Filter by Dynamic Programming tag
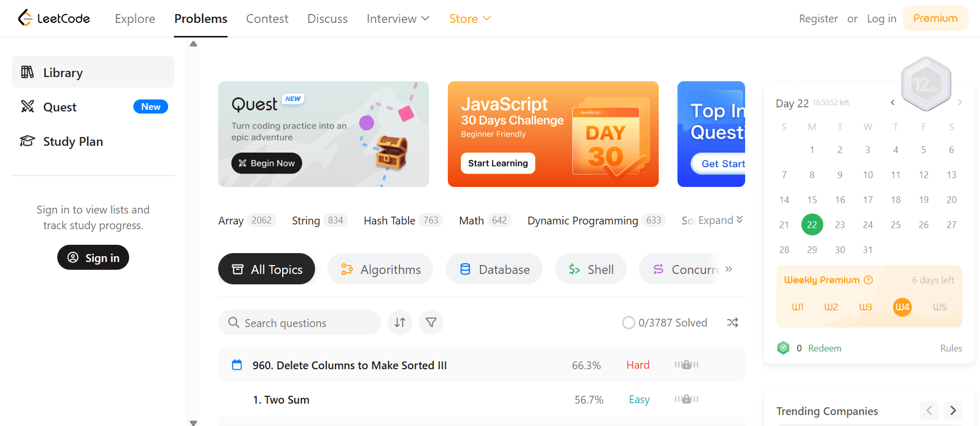980x426 pixels. coord(597,220)
